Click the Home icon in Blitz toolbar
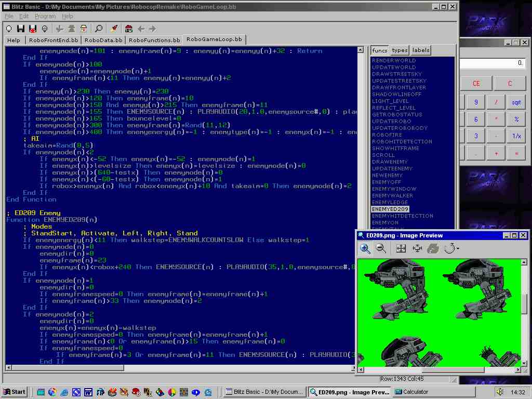The height and width of the screenshot is (399, 532). pos(129,29)
